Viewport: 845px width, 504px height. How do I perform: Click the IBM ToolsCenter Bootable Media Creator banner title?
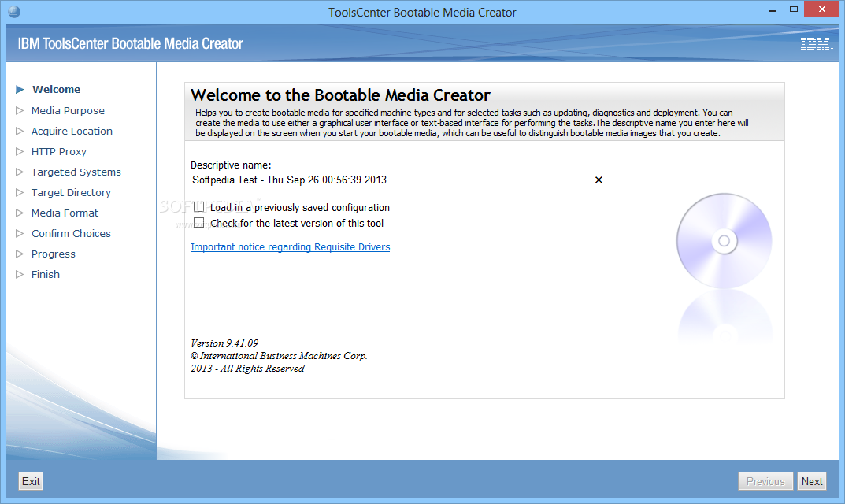131,43
